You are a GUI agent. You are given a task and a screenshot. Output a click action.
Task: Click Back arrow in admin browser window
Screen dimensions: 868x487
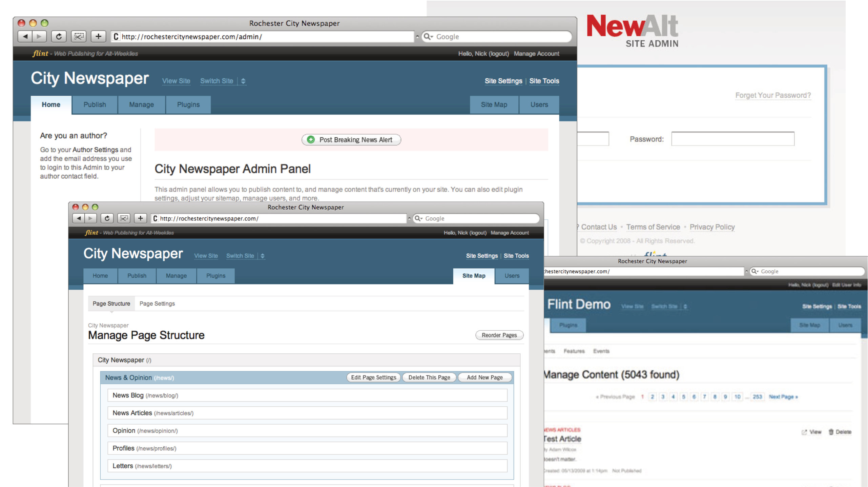tap(25, 36)
